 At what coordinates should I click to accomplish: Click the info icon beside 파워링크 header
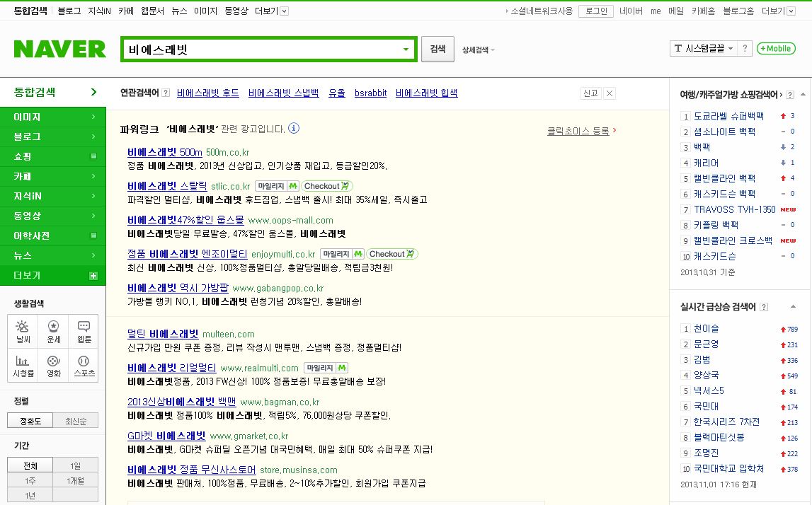click(294, 128)
